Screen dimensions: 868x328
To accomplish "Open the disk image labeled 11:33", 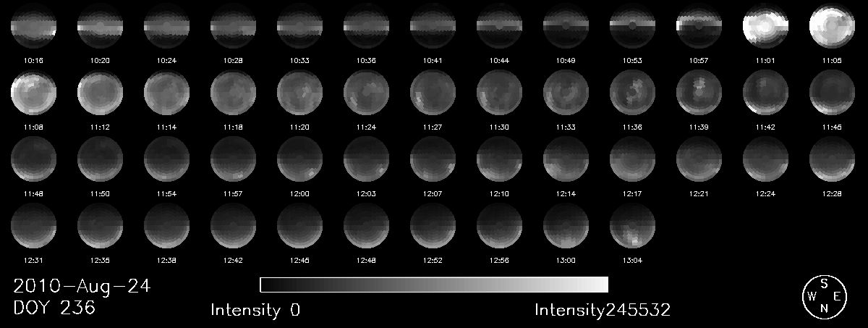I will pos(566,93).
